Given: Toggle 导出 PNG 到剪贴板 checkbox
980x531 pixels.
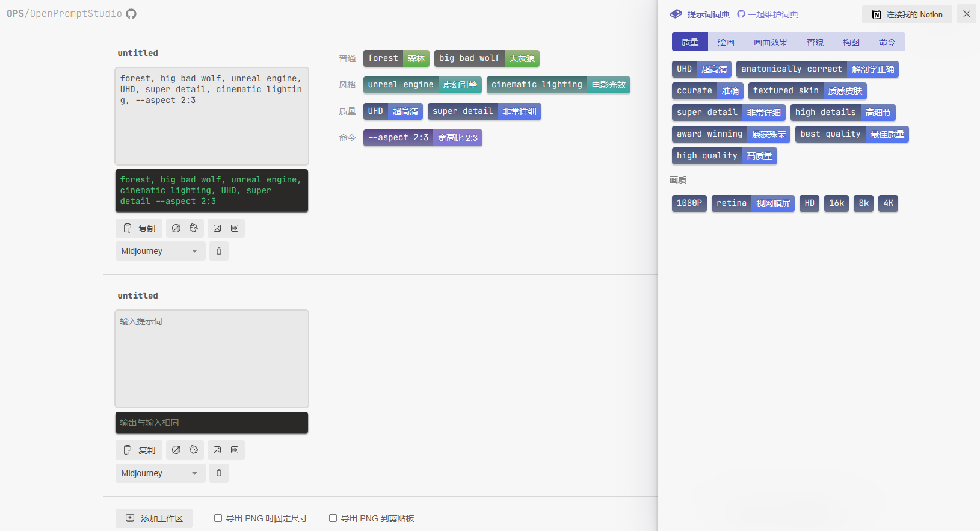Looking at the screenshot, I should point(333,518).
